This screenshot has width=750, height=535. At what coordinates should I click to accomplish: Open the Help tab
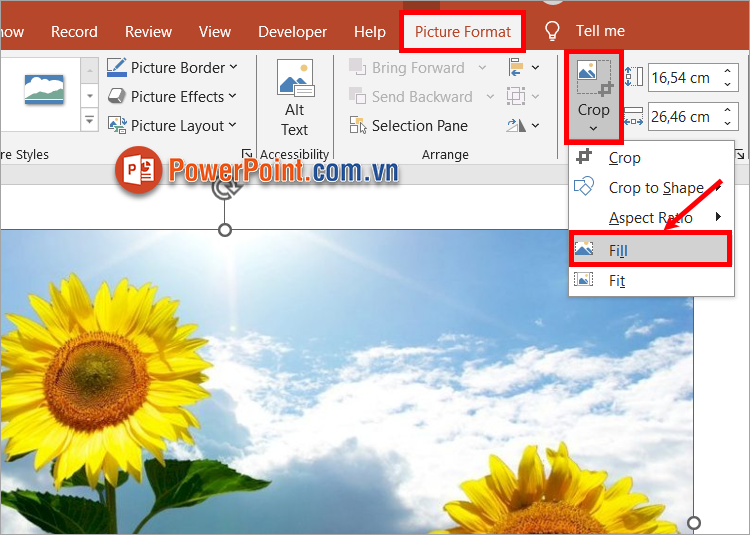pos(370,32)
